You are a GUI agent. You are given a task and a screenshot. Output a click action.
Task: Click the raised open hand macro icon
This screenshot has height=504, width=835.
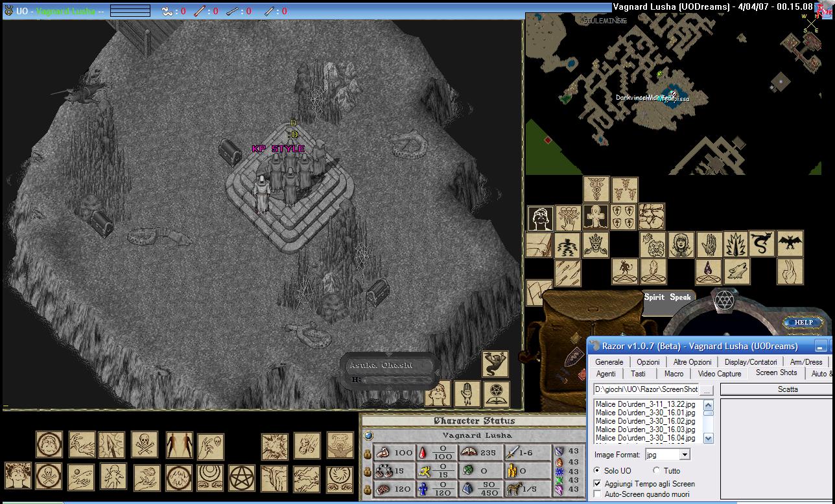point(467,394)
